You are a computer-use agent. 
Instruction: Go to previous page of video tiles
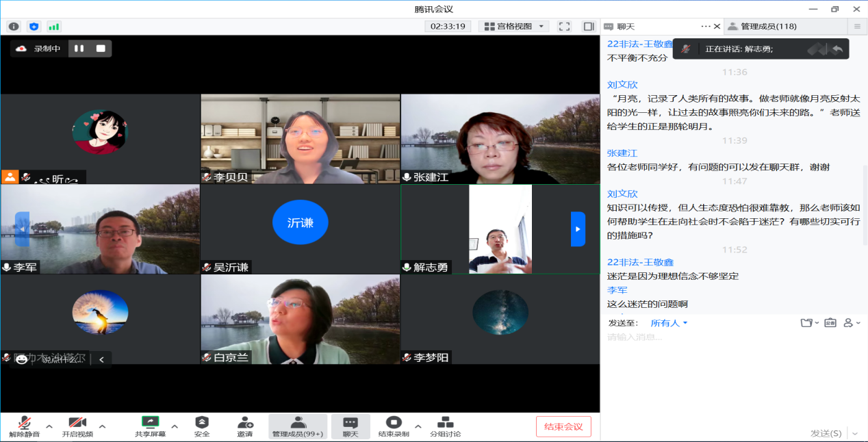click(22, 229)
